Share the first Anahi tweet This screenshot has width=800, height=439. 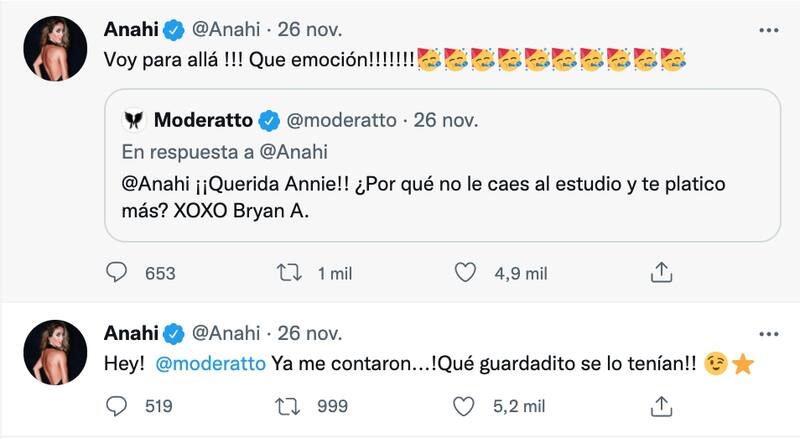[x=661, y=273]
